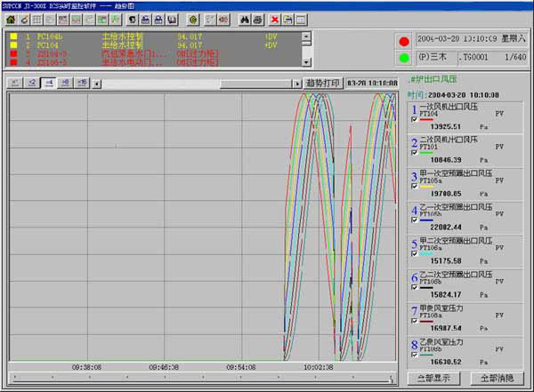Click the 全部显示 show all button

point(433,378)
